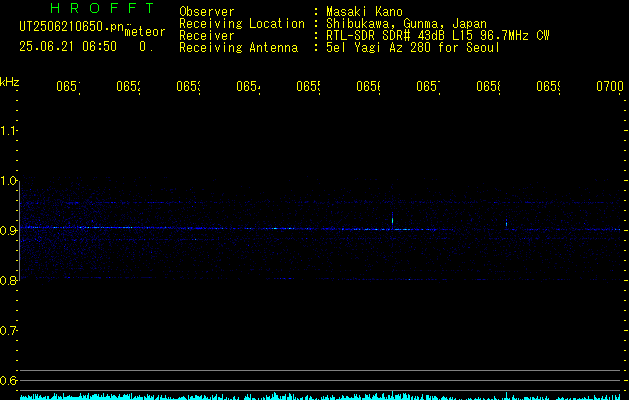Screen dimensions: 629x400
Task: Click the 0.7 kHz frequency label
Action: (x=8, y=331)
